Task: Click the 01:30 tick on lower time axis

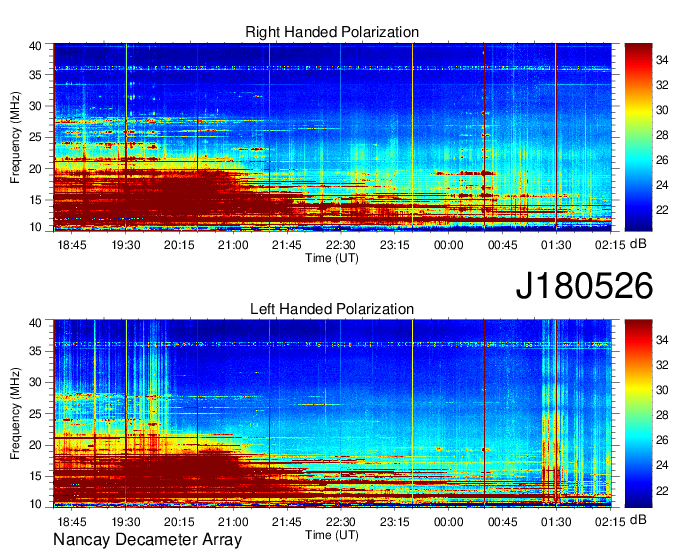Action: click(556, 522)
